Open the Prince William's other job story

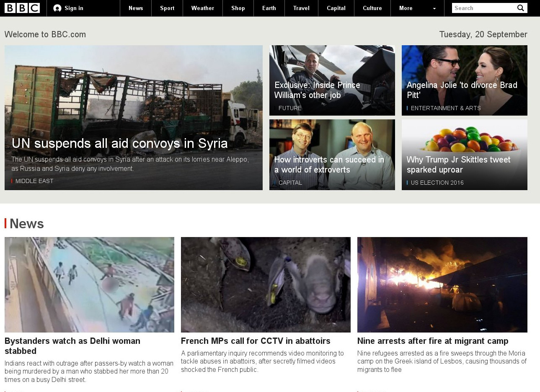click(317, 90)
